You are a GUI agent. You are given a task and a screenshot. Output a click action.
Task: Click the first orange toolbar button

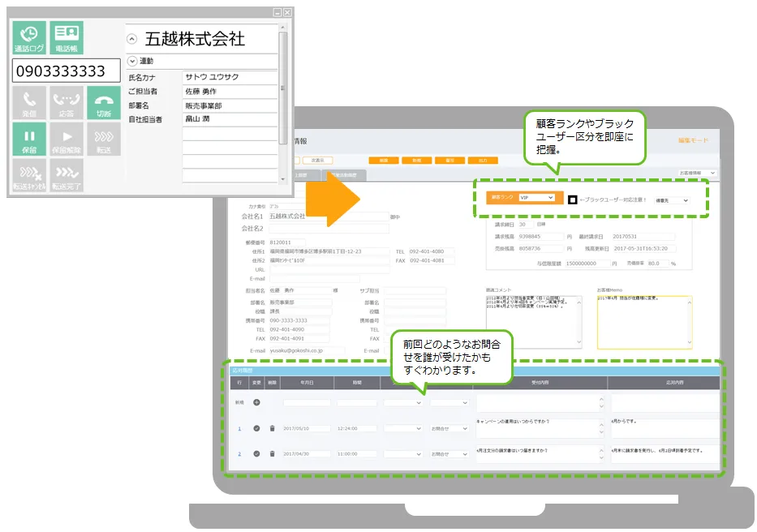click(x=384, y=161)
